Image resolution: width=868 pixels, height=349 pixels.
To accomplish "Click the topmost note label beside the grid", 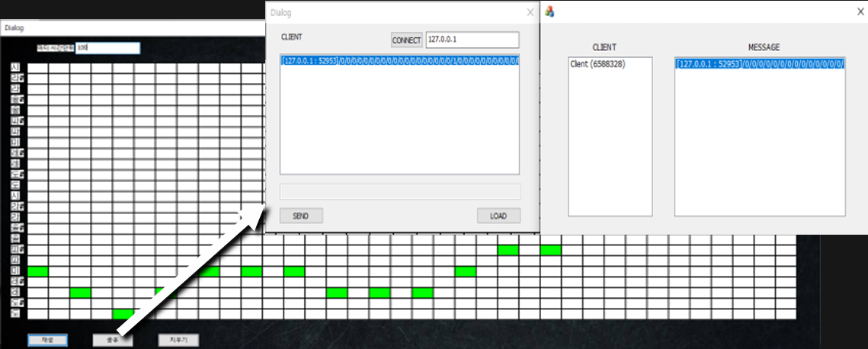I will [x=17, y=68].
